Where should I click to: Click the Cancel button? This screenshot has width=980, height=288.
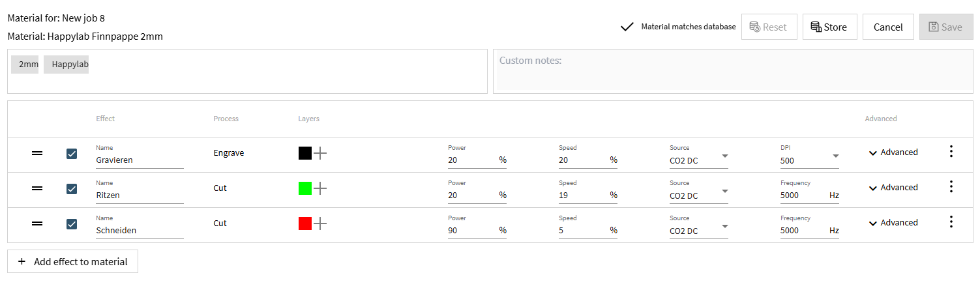pos(887,27)
